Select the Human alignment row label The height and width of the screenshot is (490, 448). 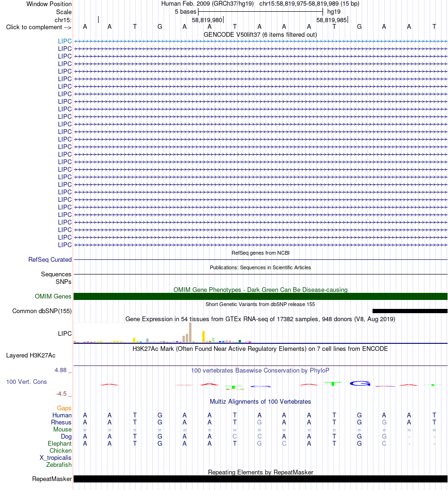[x=62, y=415]
